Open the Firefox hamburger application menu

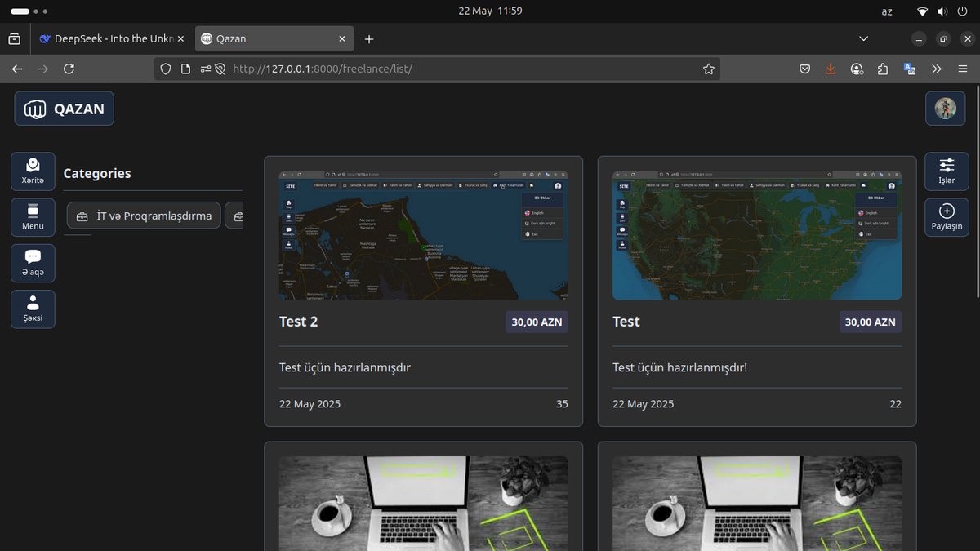(963, 69)
